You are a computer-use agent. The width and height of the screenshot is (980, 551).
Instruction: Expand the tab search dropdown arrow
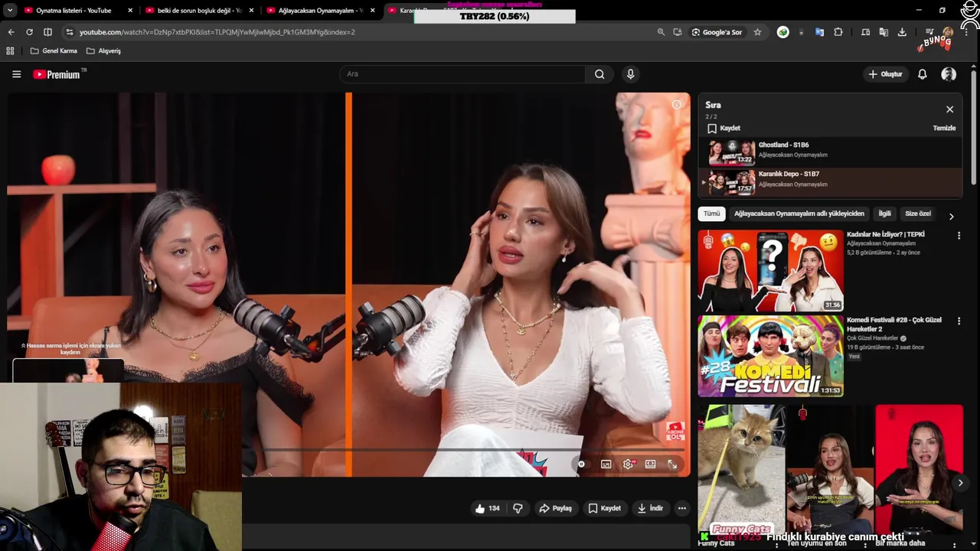10,10
